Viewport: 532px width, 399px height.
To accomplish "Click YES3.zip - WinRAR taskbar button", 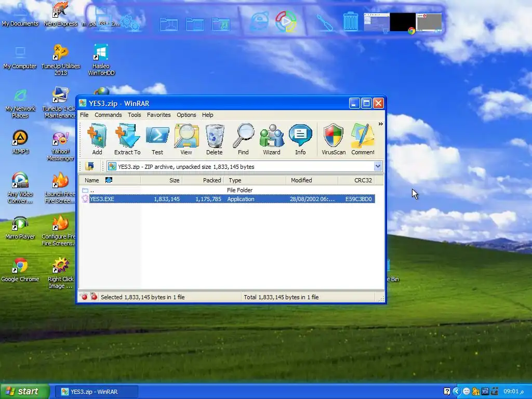I will [96, 392].
